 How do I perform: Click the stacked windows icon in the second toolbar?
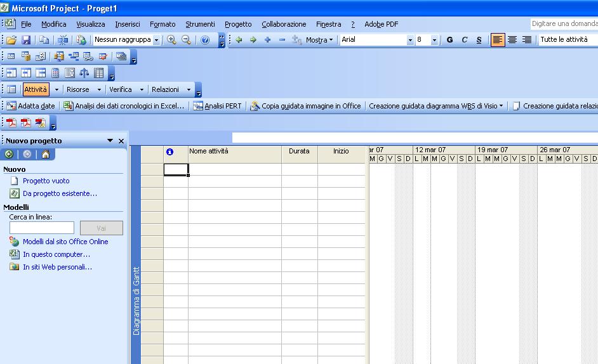121,56
